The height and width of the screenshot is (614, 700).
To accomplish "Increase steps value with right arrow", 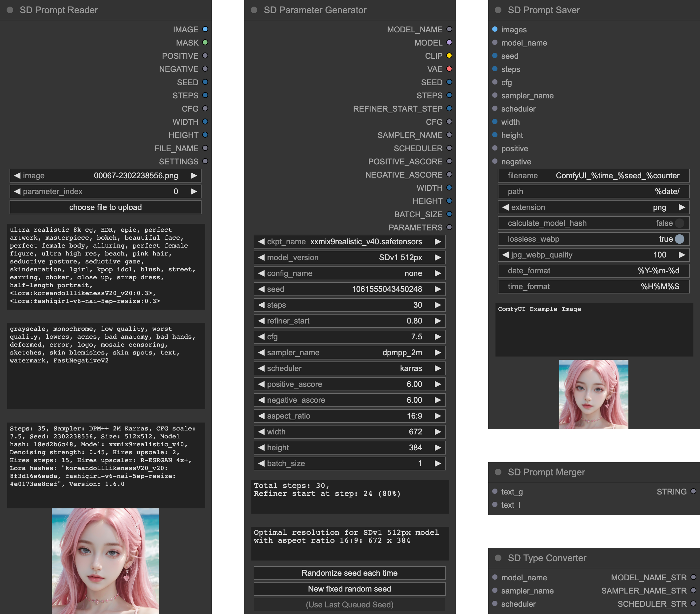I will 438,305.
